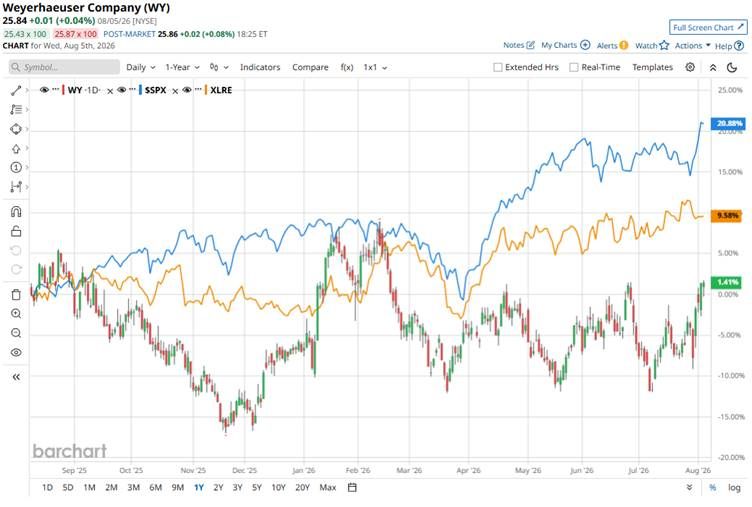Open the f(x) expressions tool
752x507 pixels.
tap(347, 67)
